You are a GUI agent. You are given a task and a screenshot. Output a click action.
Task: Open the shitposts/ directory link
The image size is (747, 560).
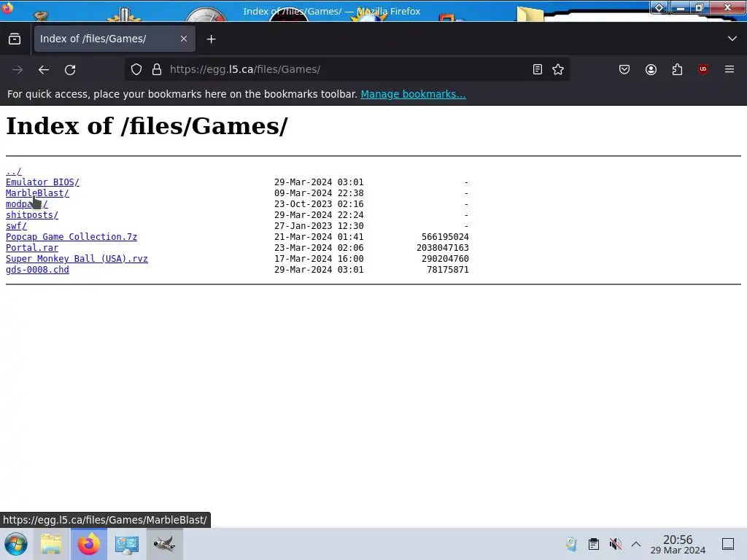32,215
